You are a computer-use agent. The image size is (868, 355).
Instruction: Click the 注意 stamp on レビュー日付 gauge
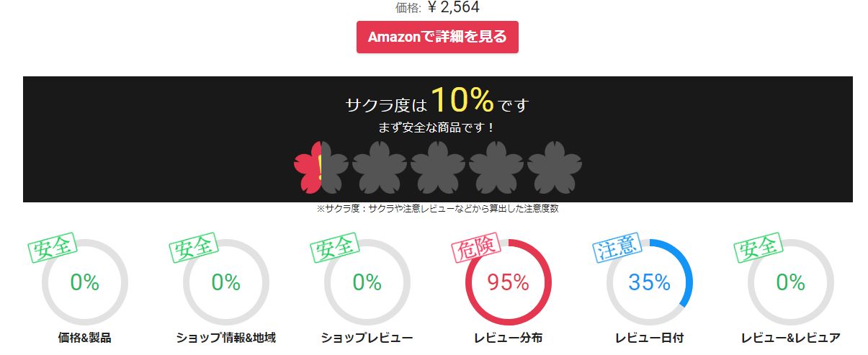(617, 248)
